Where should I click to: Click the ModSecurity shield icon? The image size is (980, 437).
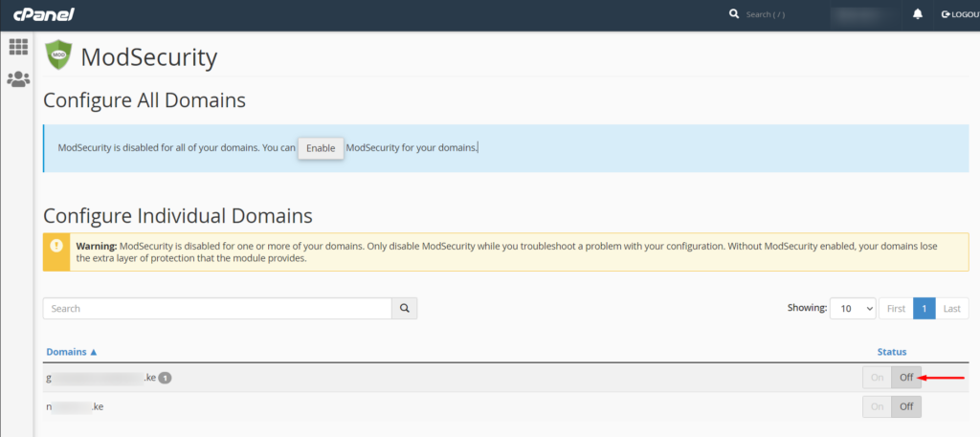[58, 55]
